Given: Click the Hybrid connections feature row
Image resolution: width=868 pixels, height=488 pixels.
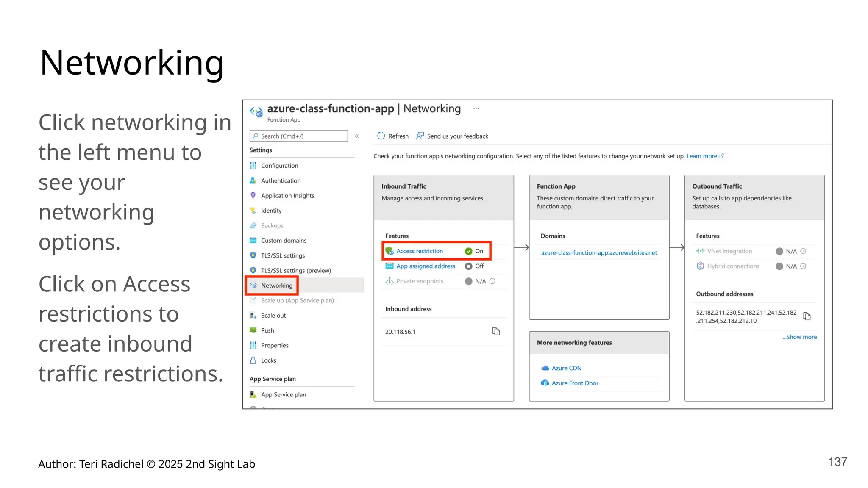Looking at the screenshot, I should point(754,266).
